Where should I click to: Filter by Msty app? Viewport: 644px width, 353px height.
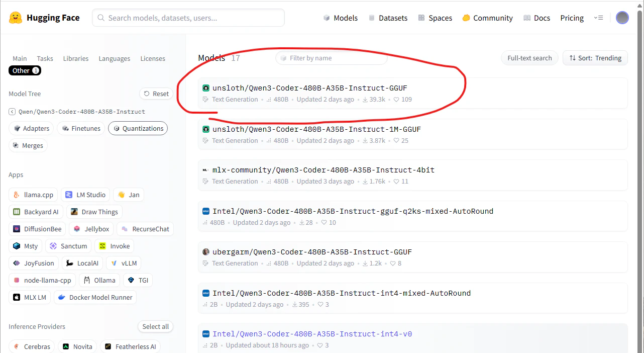tap(26, 246)
